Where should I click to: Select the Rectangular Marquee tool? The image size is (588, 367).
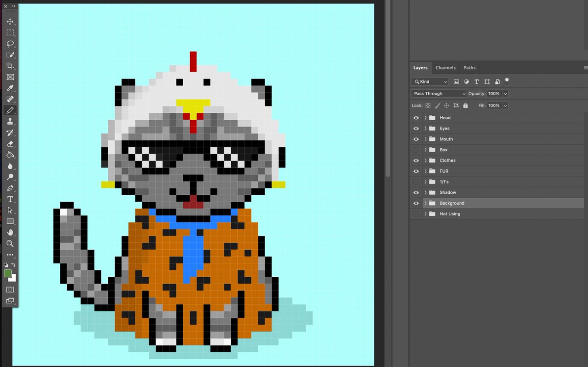point(10,33)
